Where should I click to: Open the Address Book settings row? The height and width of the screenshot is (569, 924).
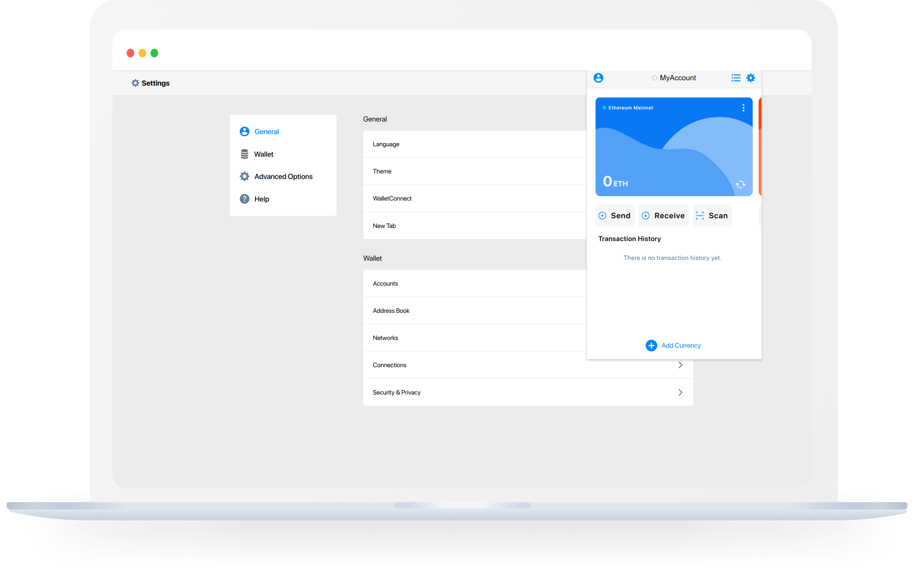click(x=471, y=311)
